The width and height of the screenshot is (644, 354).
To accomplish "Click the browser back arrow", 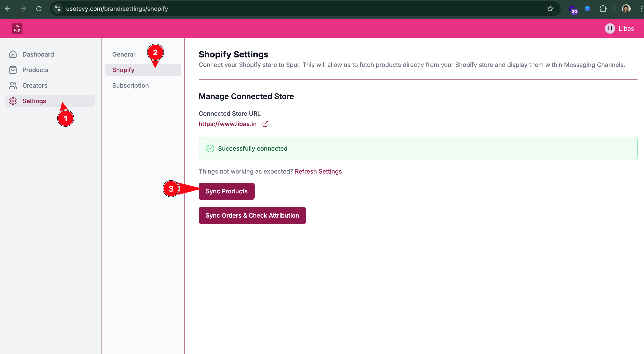I will tap(8, 9).
